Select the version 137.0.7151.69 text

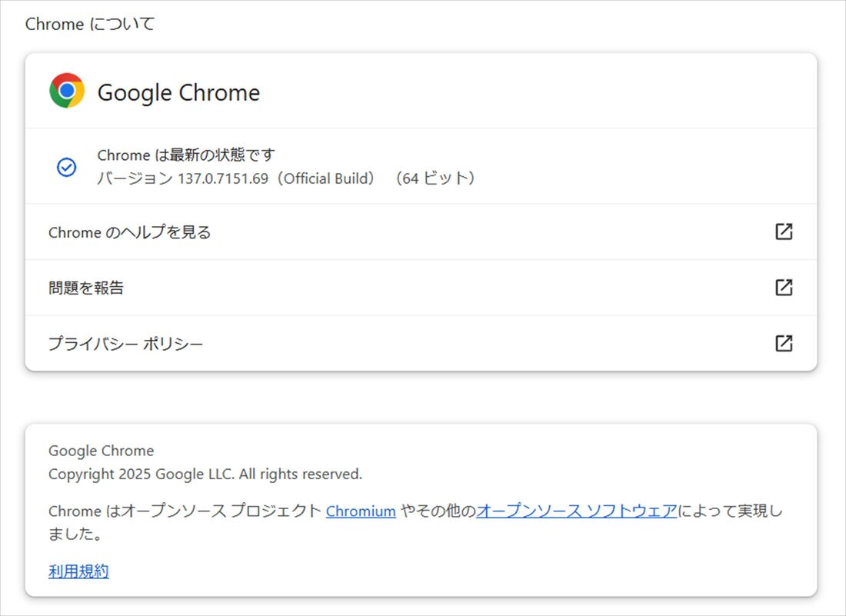(223, 178)
